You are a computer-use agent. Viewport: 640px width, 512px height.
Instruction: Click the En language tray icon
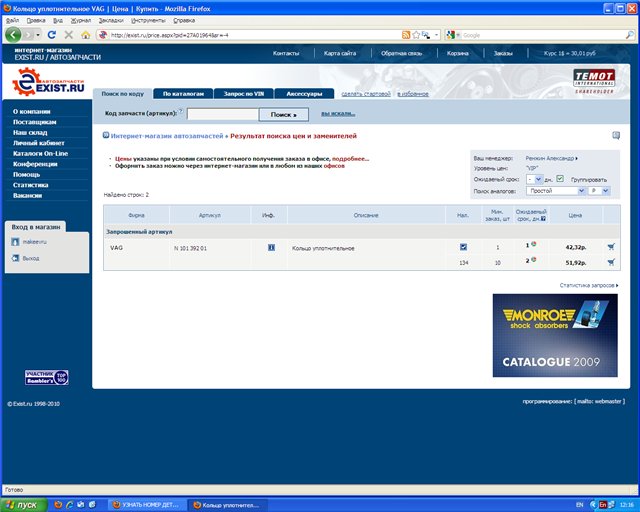tap(602, 505)
